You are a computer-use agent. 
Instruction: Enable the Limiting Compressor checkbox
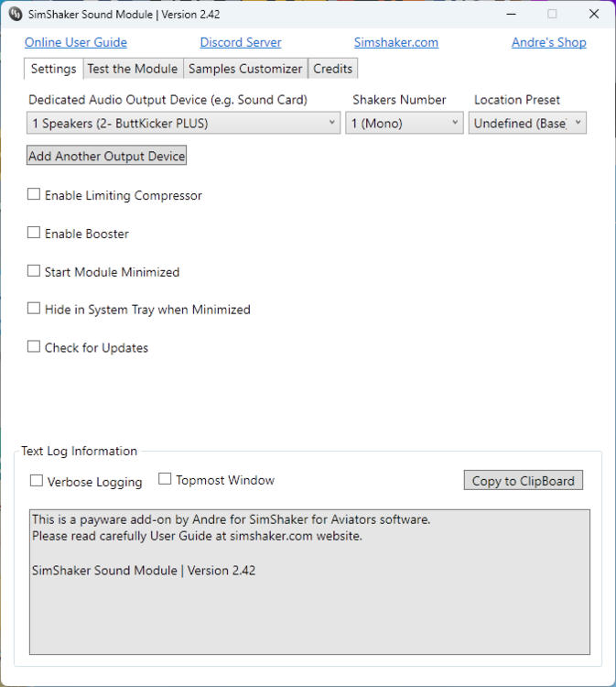(34, 195)
